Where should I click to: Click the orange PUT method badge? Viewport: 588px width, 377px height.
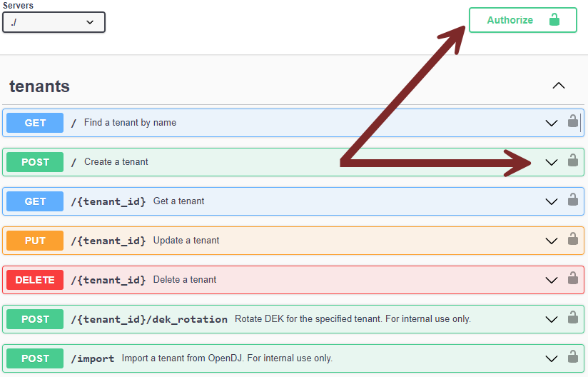[x=35, y=241]
